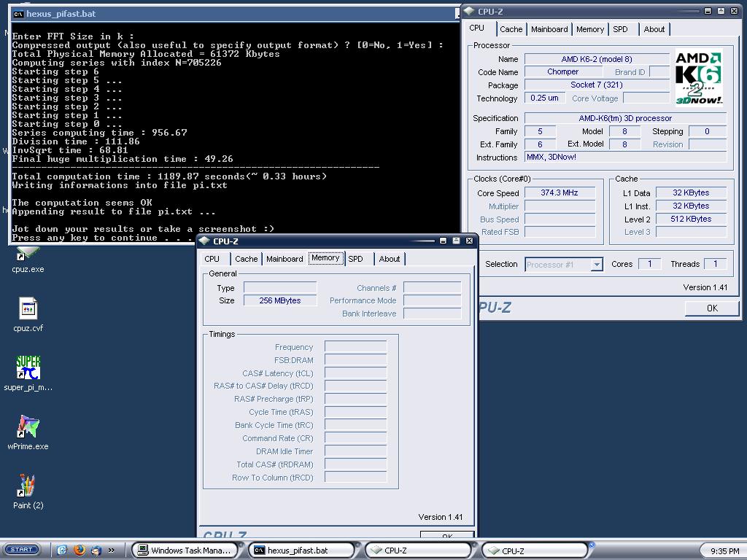The width and height of the screenshot is (747, 560).
Task: Select the CPU tab in the front CPU-Z window
Action: click(212, 259)
